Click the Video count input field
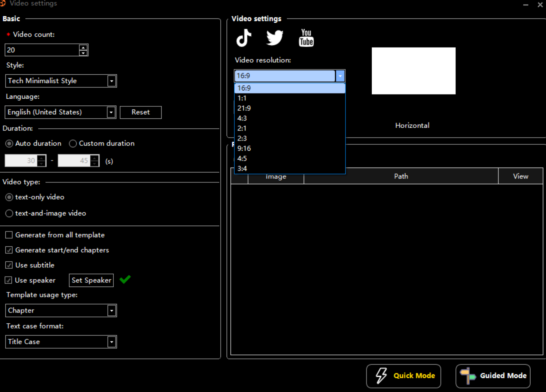The image size is (546, 392). click(42, 50)
